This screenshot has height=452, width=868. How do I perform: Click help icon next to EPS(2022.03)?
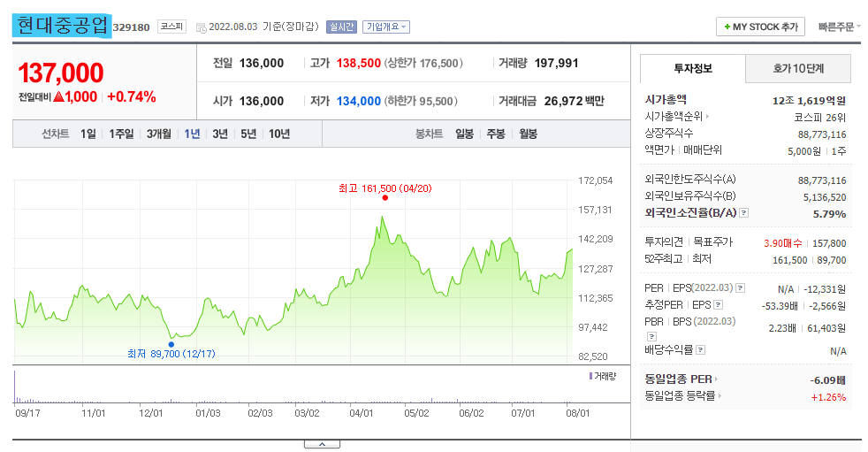pos(740,288)
